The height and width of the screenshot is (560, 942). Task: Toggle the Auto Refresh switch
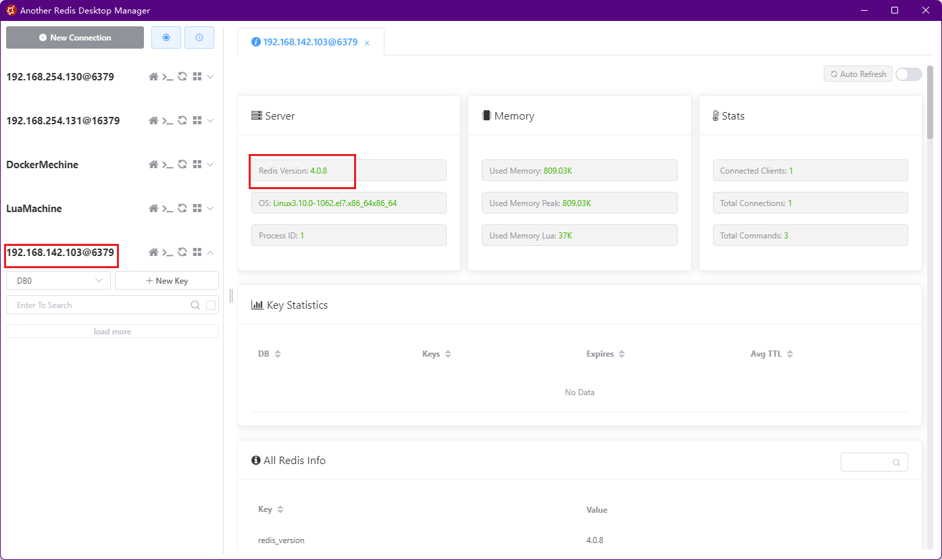click(909, 74)
